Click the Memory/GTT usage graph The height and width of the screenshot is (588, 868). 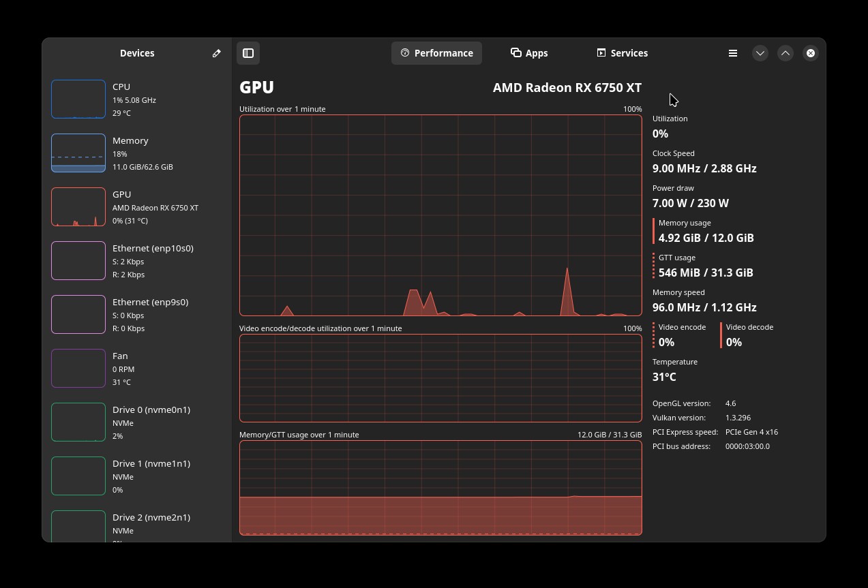click(x=440, y=488)
